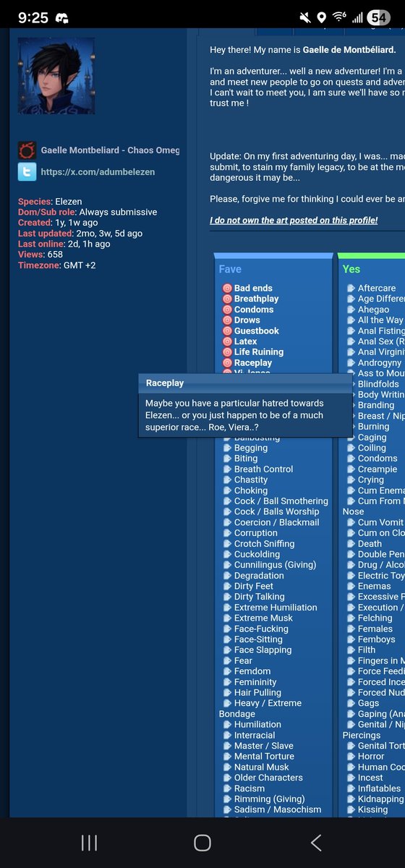This screenshot has height=868, width=405.
Task: Tap the Android home button
Action: [x=202, y=842]
